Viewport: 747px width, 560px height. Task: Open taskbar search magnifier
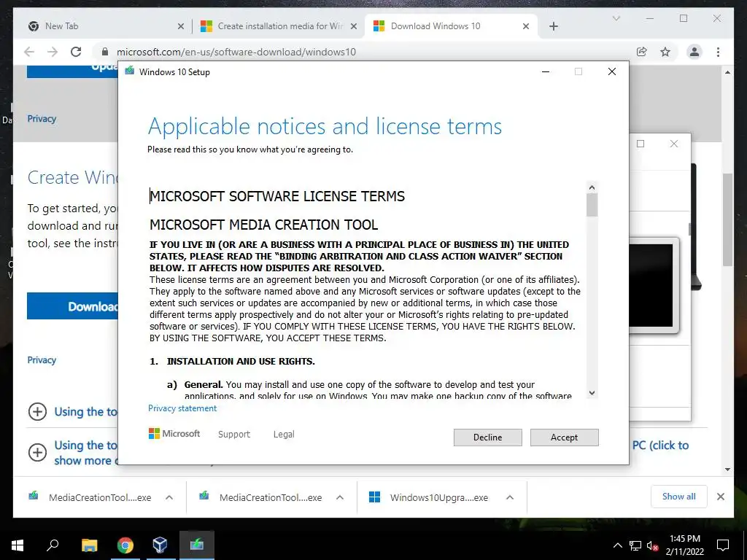[x=53, y=545]
